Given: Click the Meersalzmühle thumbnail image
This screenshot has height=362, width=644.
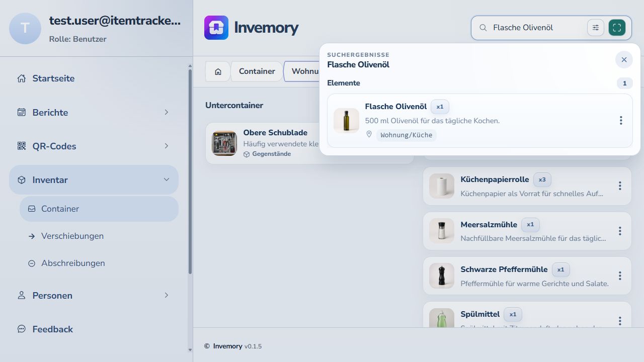Looking at the screenshot, I should [x=442, y=231].
